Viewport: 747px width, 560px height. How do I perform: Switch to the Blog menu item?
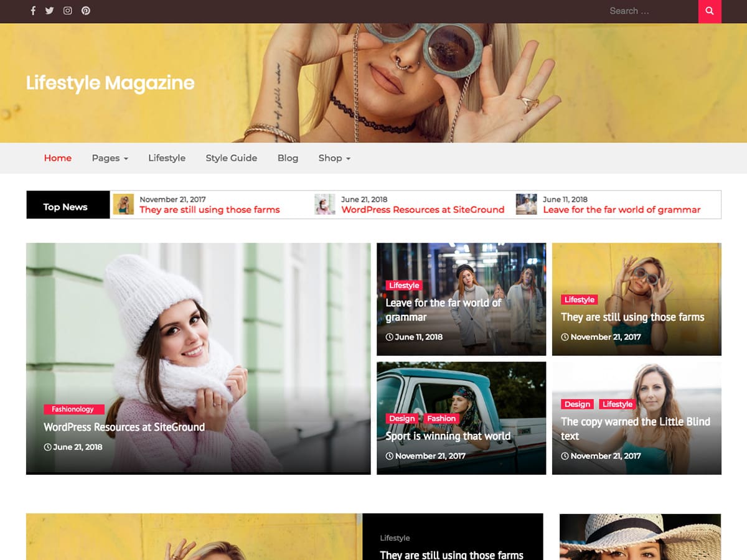[x=288, y=158]
